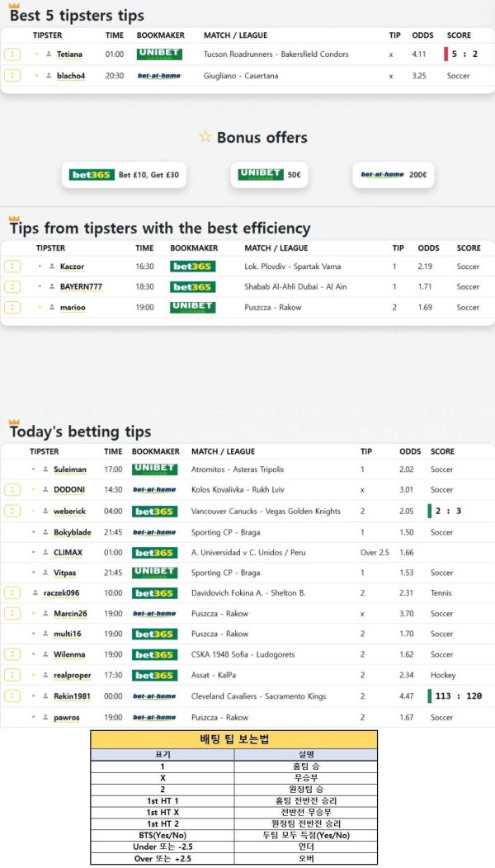495x868 pixels.
Task: Click ODDS column header under Today's betting tips
Action: click(410, 451)
